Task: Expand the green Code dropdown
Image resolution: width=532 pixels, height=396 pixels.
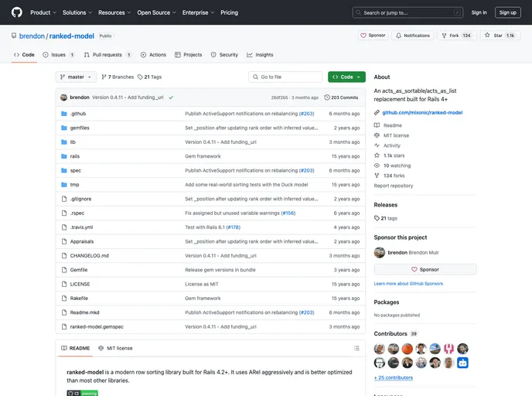Action: (x=346, y=77)
